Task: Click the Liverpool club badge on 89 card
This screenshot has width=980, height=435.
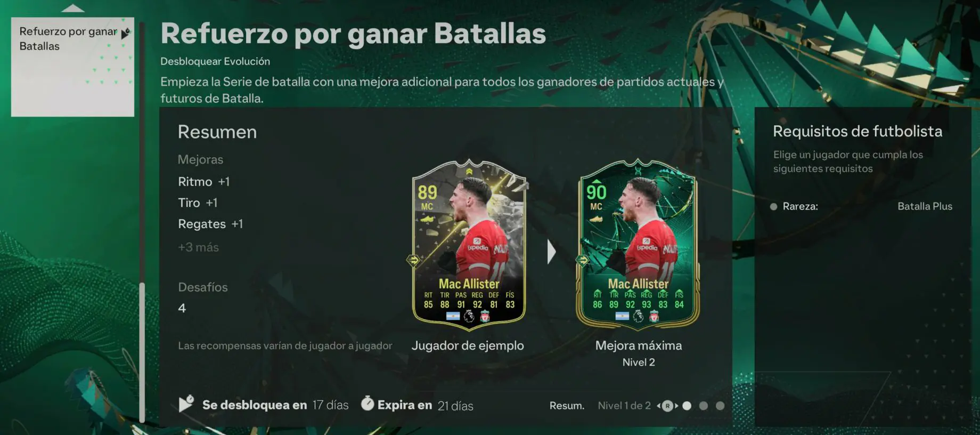Action: tap(485, 317)
